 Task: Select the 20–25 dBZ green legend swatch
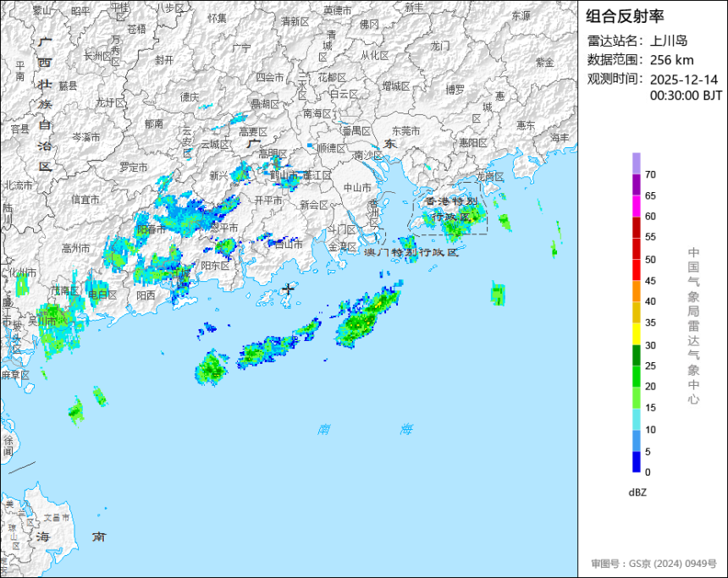(x=636, y=377)
